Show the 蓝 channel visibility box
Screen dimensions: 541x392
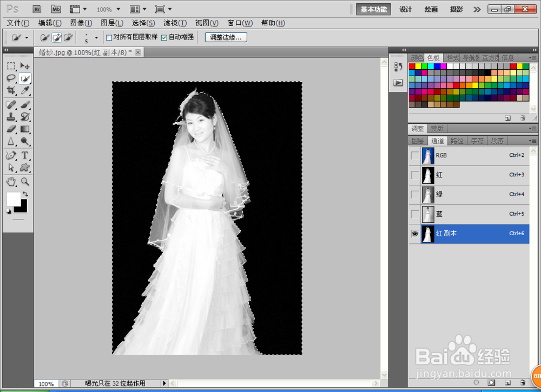[415, 214]
